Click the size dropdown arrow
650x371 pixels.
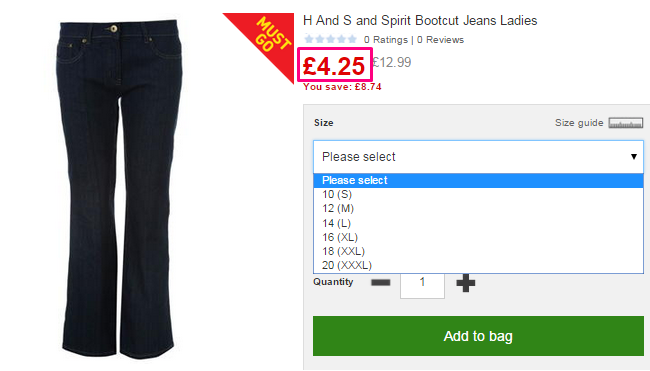click(633, 157)
